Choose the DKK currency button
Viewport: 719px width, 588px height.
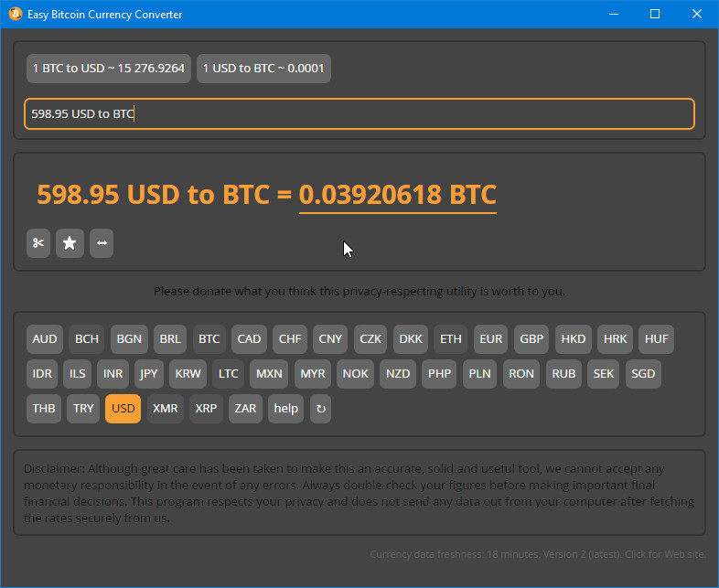click(411, 339)
